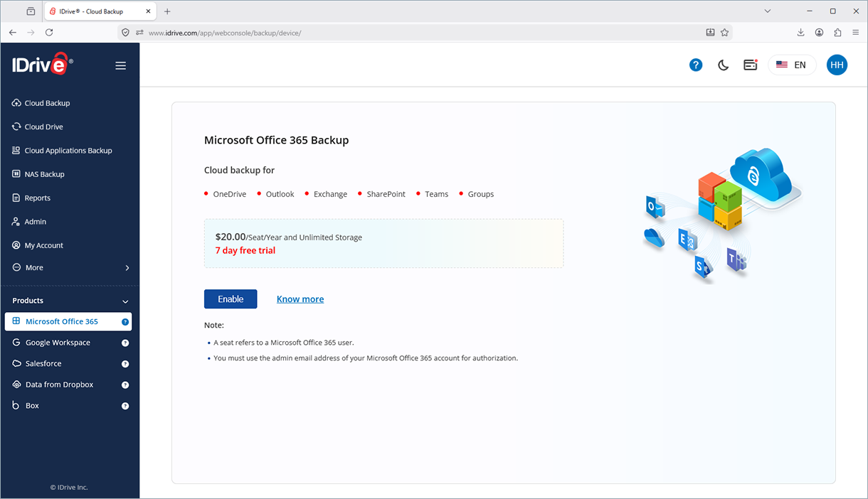The image size is (868, 499).
Task: Click the Salesforce cloud icon
Action: coord(17,363)
